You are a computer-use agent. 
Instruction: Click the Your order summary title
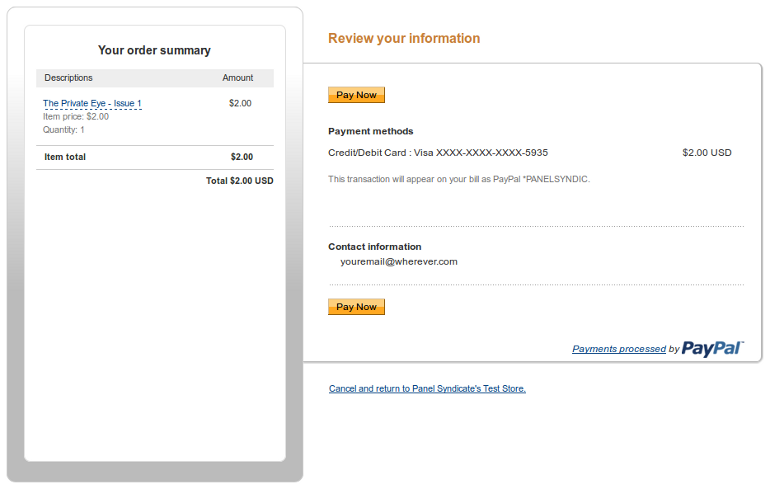154,50
